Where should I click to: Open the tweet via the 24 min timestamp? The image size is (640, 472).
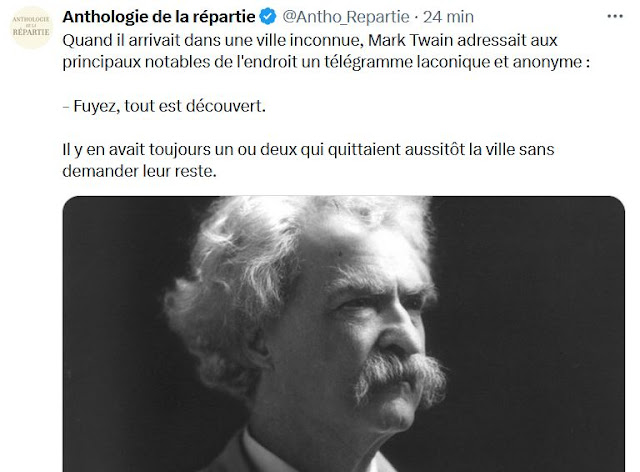click(448, 17)
